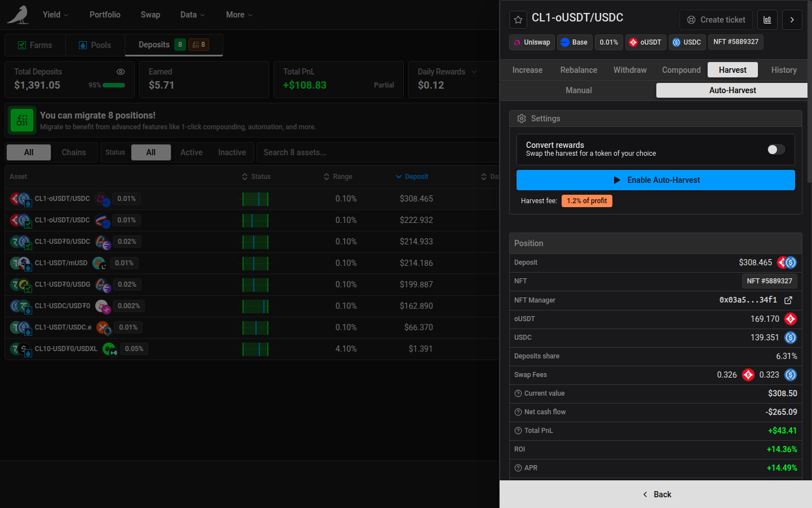This screenshot has height=508, width=812.
Task: Click the Settings gear icon
Action: click(522, 119)
